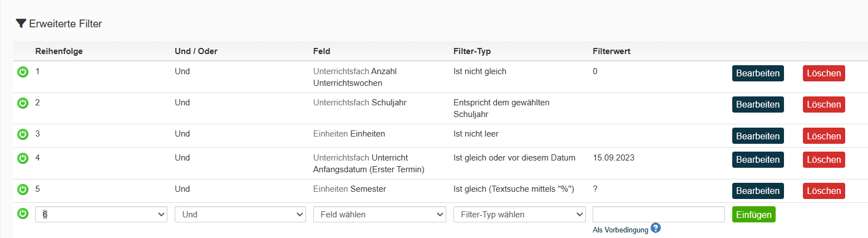Click the Feld column header
The image size is (868, 238).
point(322,51)
